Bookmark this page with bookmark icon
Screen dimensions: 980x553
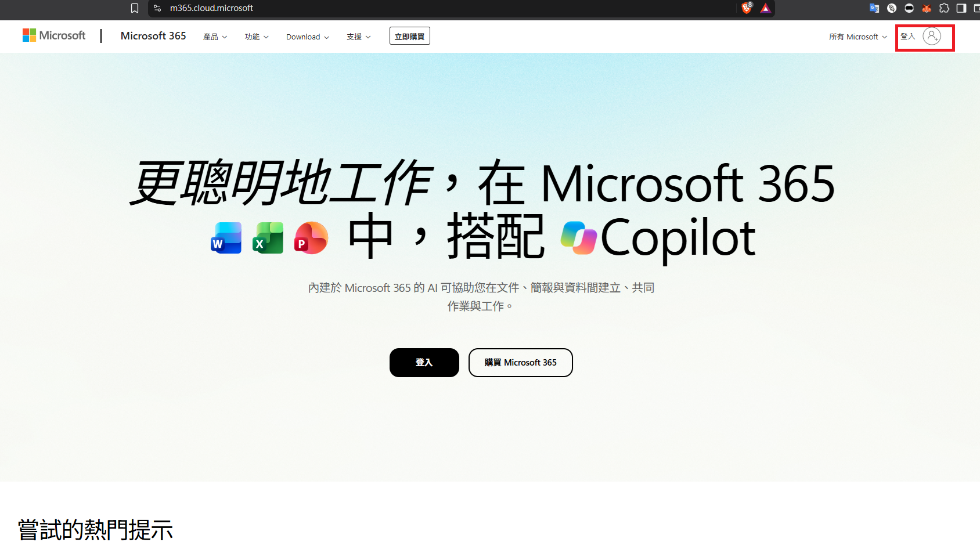(135, 8)
